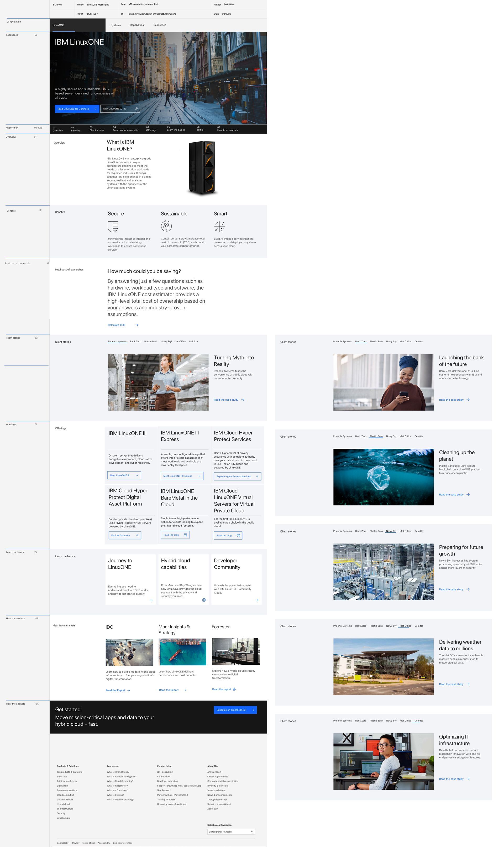Click the blog icon in Virtual Servers card
Screen dimensions: 504x847
click(238, 536)
